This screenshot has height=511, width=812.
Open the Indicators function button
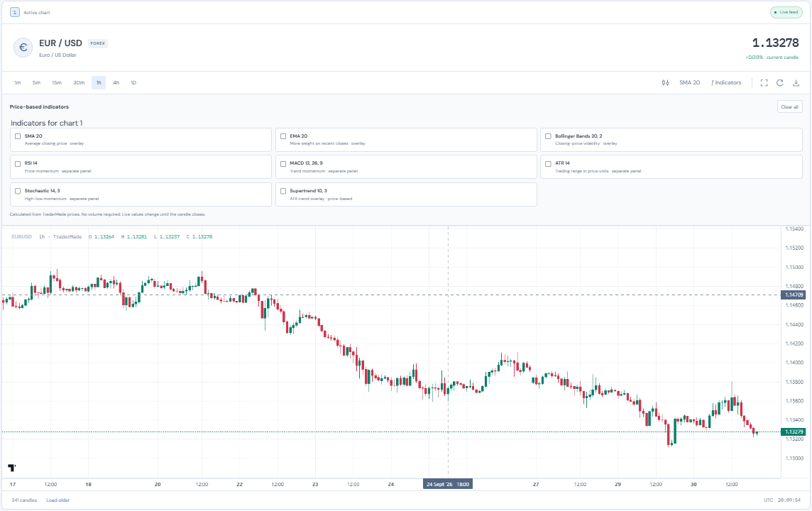[726, 83]
